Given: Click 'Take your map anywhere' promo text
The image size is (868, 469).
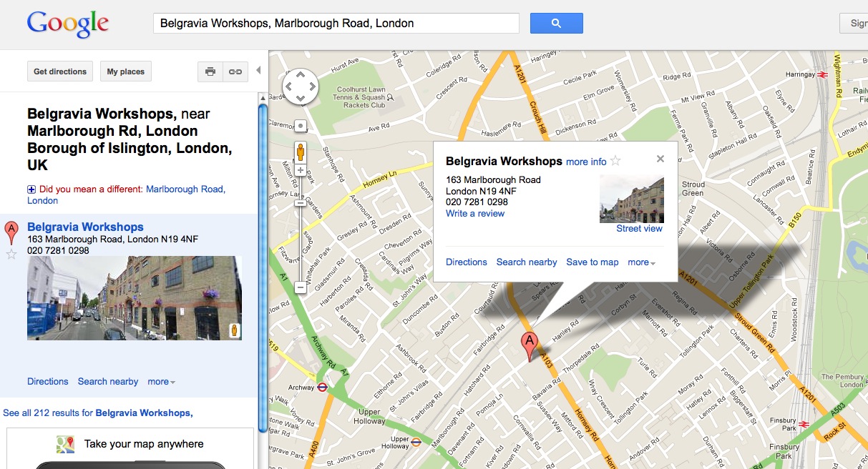Looking at the screenshot, I should (144, 444).
